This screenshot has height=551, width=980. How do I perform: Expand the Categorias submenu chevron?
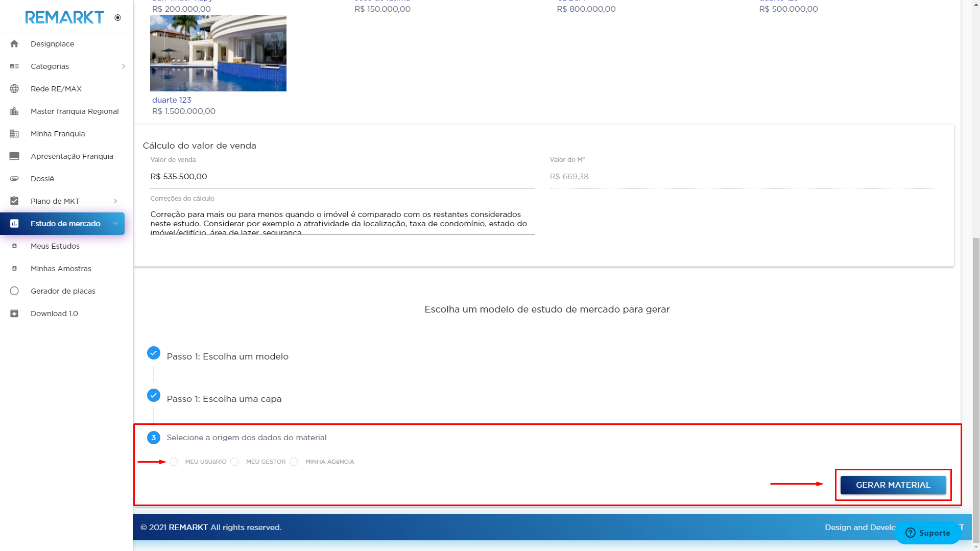[123, 66]
